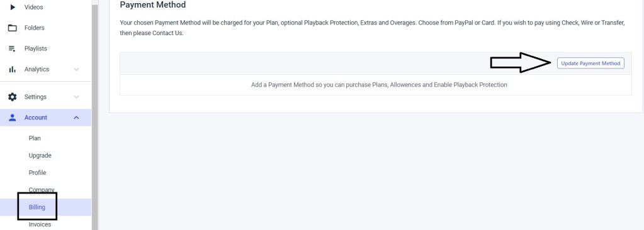Open the Company page
644x230 pixels.
coord(42,190)
